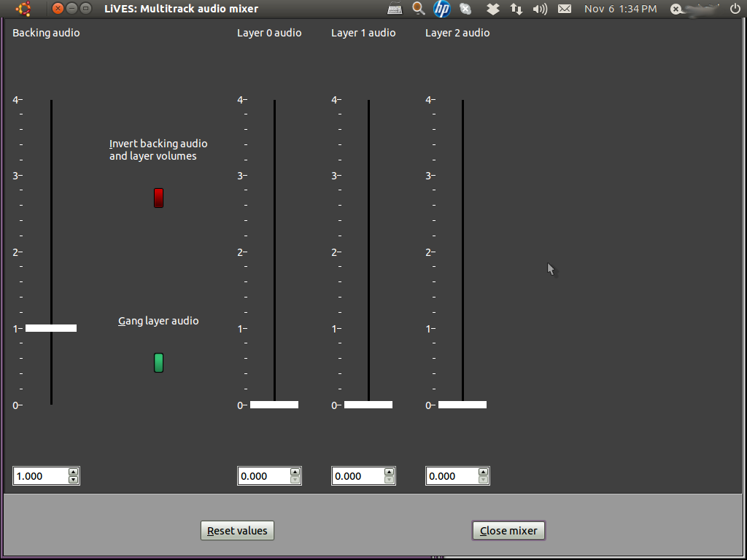
Task: Click the Layer 0 audio value field
Action: [x=263, y=476]
